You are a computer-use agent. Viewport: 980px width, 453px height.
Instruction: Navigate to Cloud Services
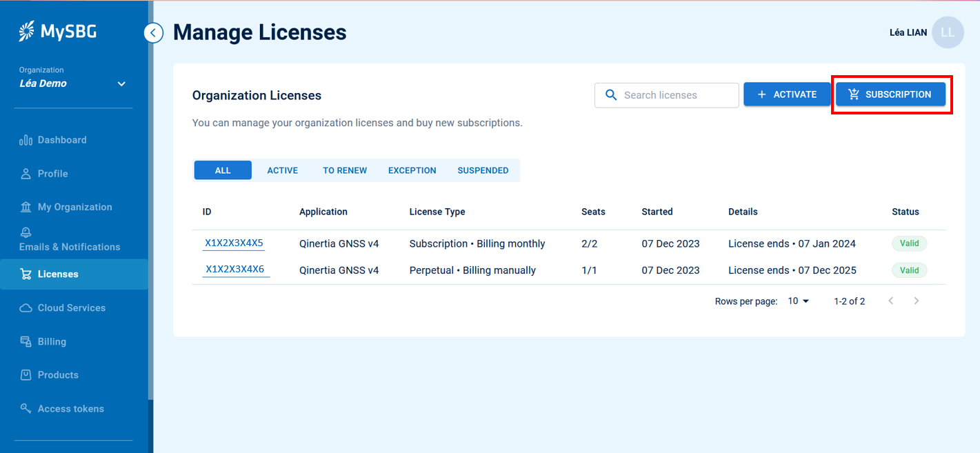point(71,308)
